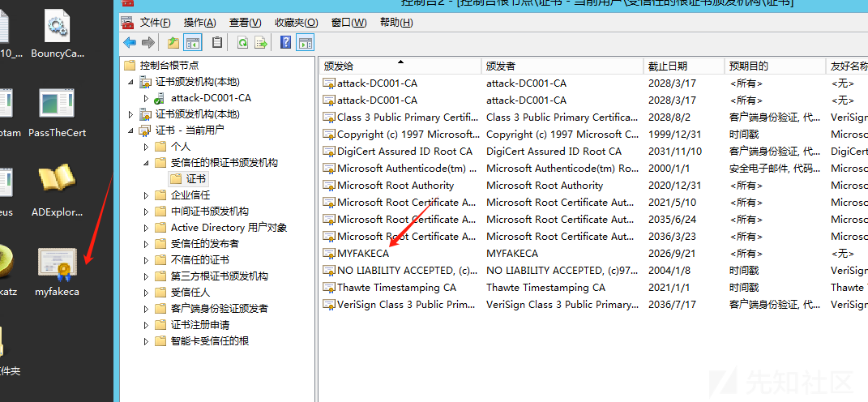Click the Class 3 Public Primary Certificate row
The image size is (868, 402).
point(594,118)
